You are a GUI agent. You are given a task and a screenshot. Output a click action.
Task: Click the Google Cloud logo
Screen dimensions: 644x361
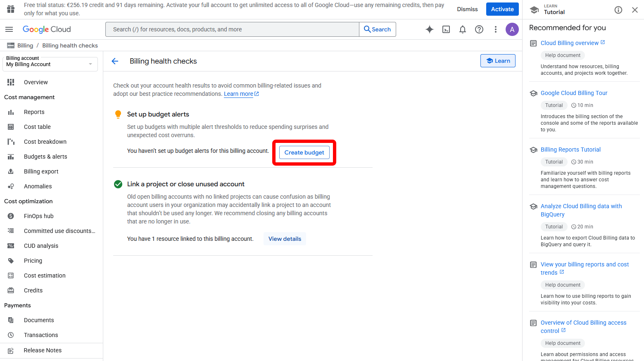[x=47, y=29]
